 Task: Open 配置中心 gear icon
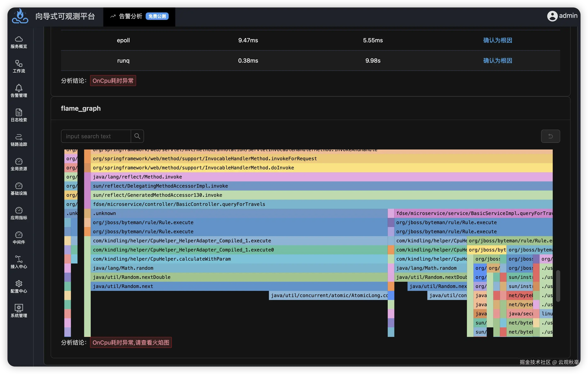[x=19, y=283]
